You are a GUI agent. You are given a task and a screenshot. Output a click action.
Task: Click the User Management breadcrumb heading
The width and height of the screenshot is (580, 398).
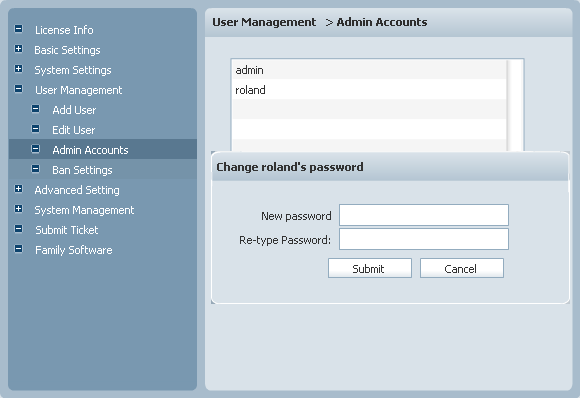pos(264,22)
